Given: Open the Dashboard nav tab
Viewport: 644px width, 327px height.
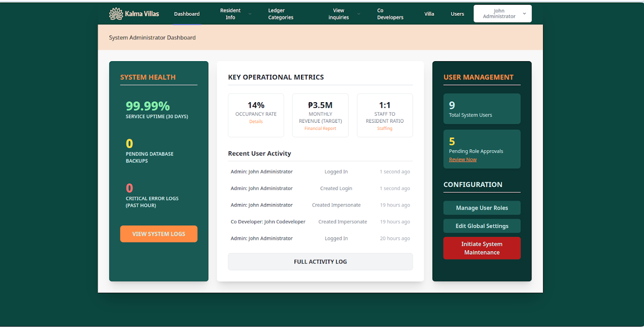Looking at the screenshot, I should tap(187, 14).
